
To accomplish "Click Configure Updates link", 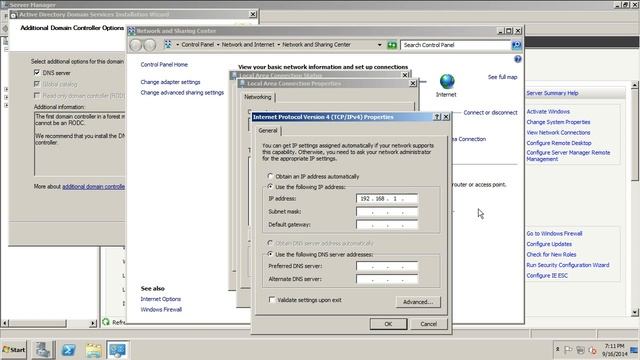I will 549,244.
